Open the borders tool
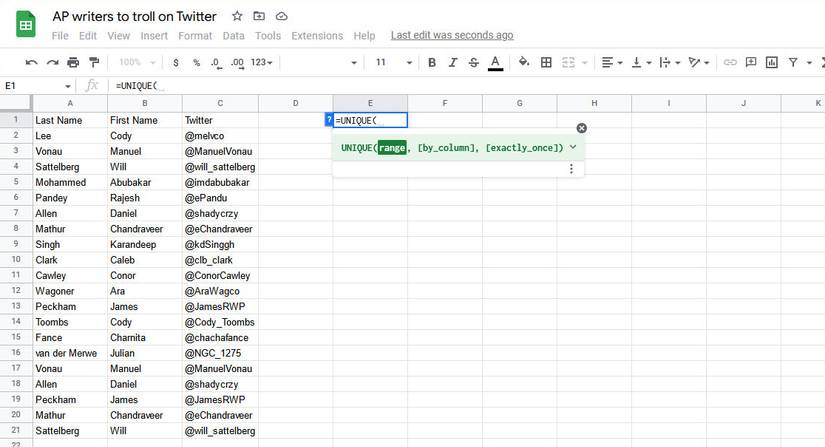 coord(546,62)
